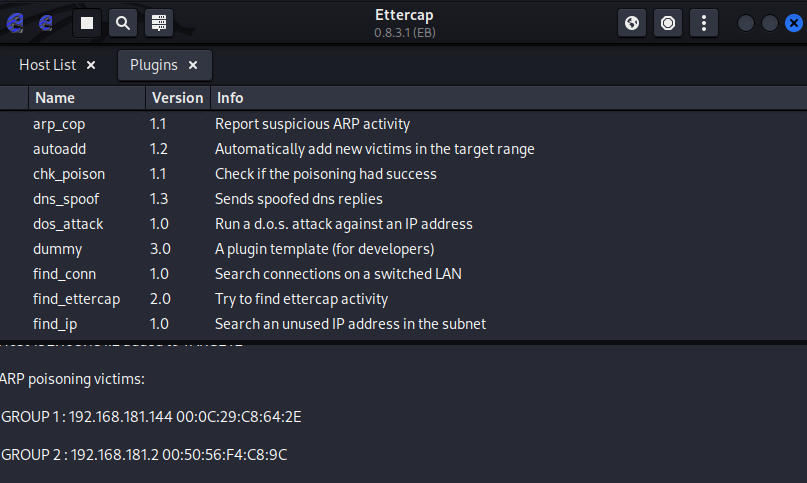The width and height of the screenshot is (807, 483).
Task: Select the dos_attack plugin entry
Action: (x=68, y=224)
